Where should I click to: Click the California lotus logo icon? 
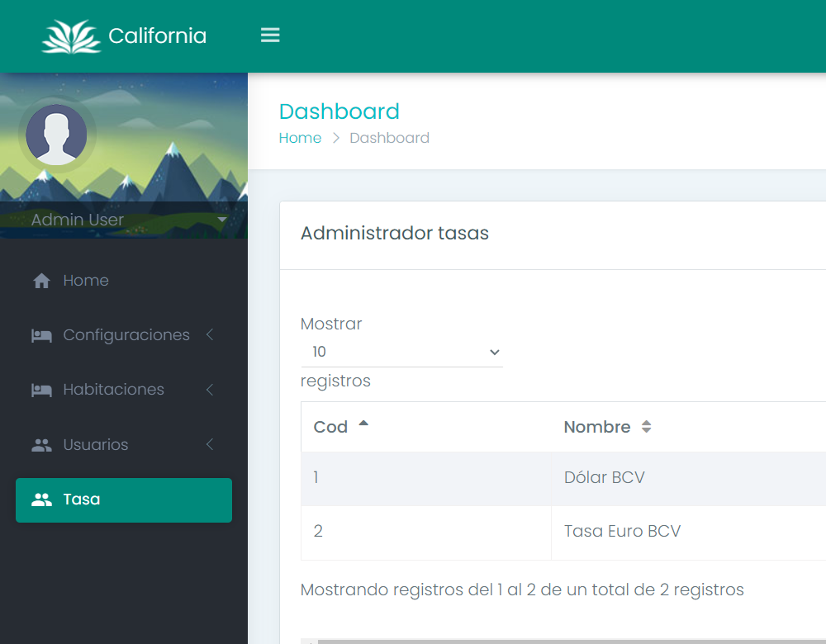(71, 36)
